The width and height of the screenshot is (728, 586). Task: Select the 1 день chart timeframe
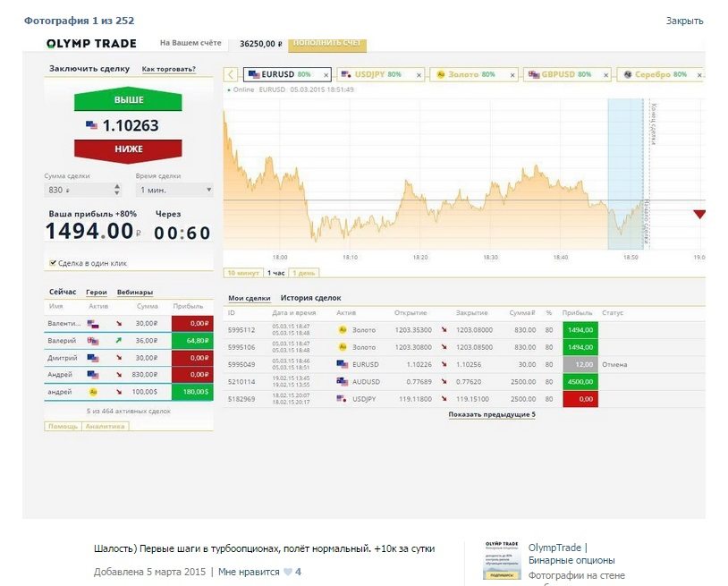click(x=304, y=273)
